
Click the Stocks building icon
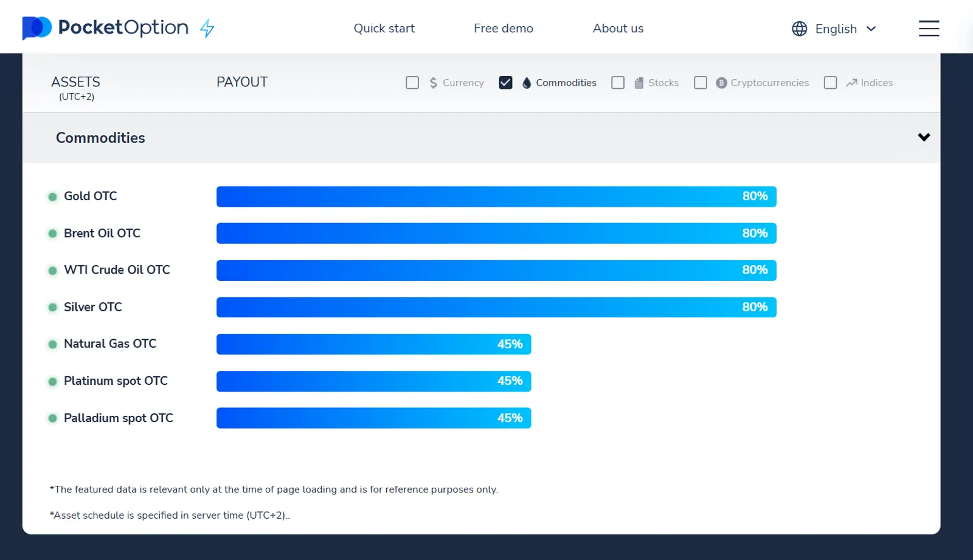(639, 83)
